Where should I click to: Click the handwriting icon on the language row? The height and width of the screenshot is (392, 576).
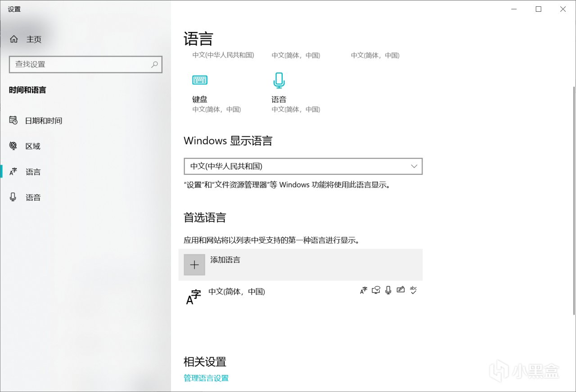coord(400,290)
